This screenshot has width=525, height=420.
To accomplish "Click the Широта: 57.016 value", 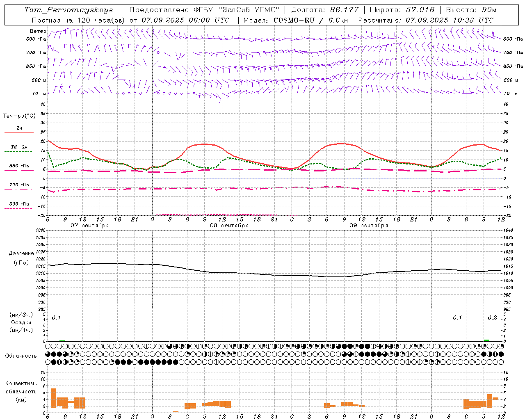I will coord(402,10).
